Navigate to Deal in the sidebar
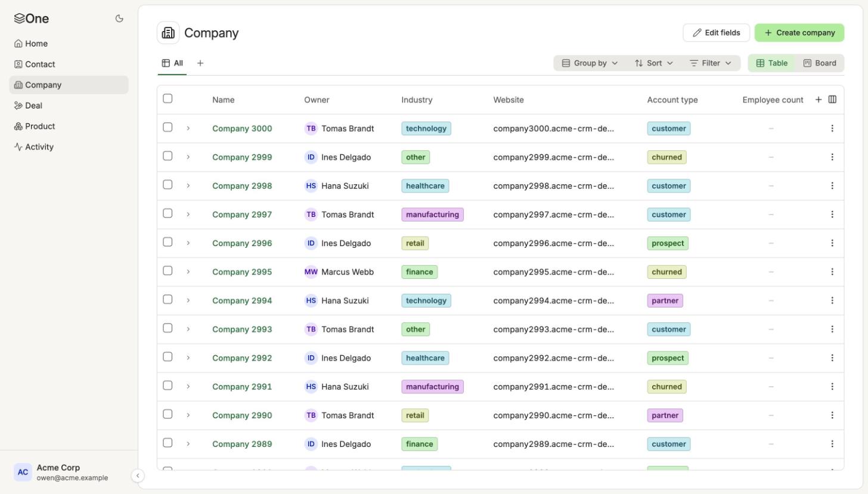This screenshot has width=868, height=494. (69, 105)
